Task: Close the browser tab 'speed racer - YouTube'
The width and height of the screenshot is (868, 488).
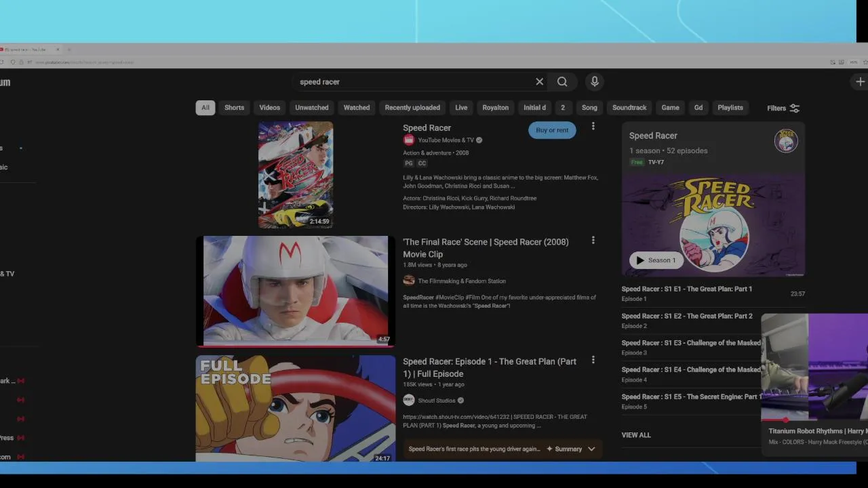Action: 58,49
